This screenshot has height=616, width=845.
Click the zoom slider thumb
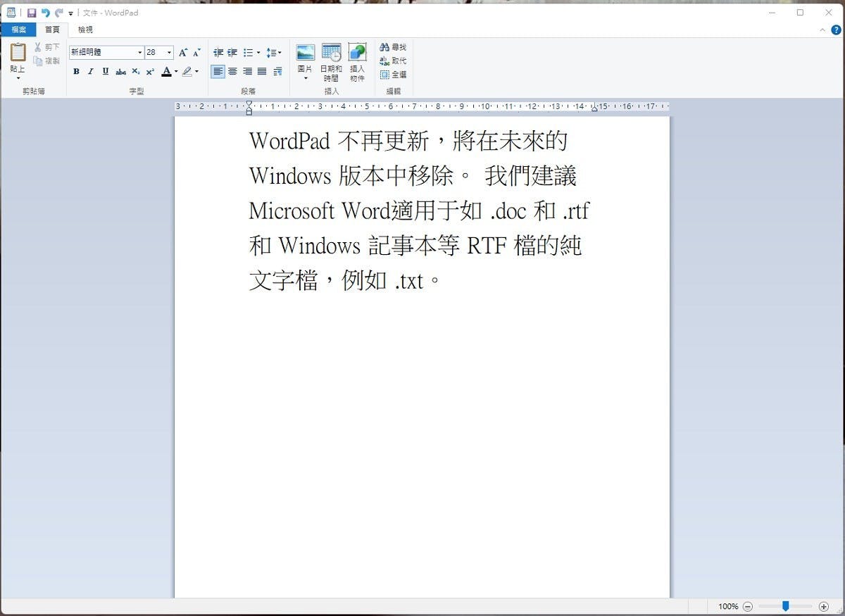coord(785,605)
